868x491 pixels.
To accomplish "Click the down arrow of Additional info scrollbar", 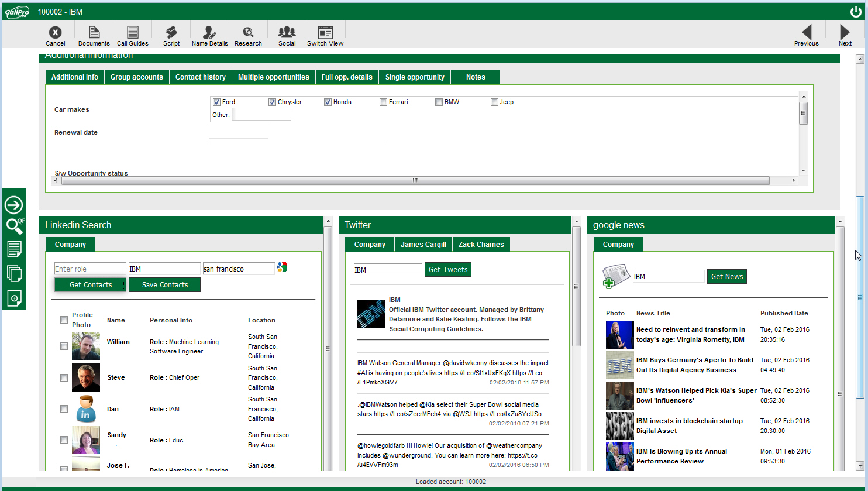I will click(804, 171).
